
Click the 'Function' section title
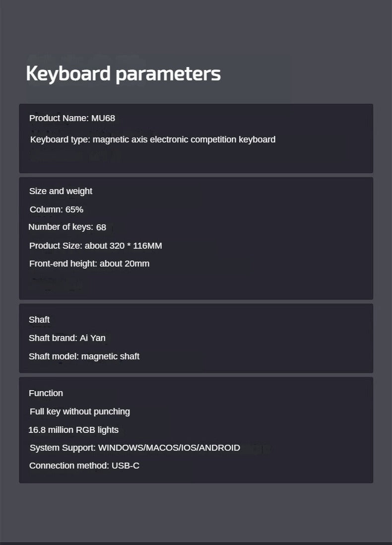(46, 393)
